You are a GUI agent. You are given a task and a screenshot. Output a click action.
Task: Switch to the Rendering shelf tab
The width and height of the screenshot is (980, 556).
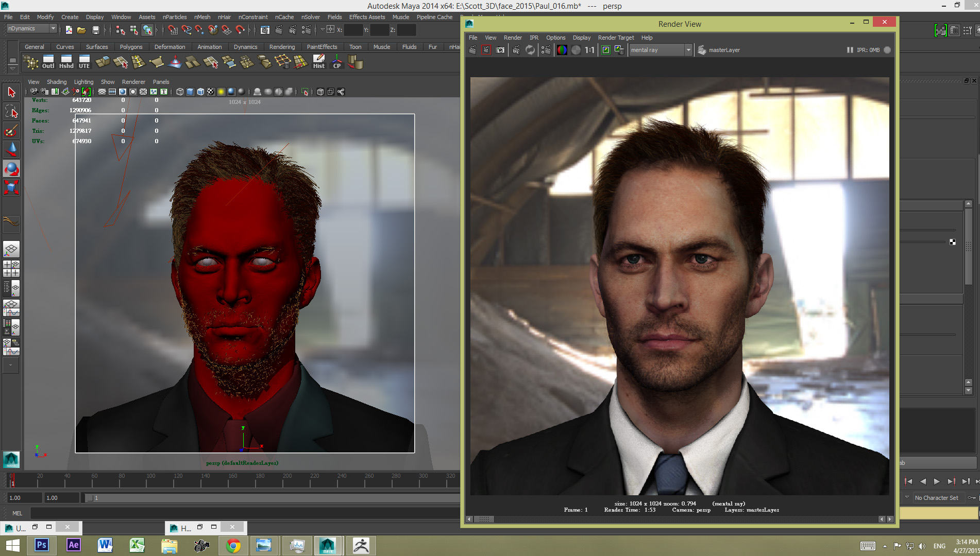click(282, 47)
